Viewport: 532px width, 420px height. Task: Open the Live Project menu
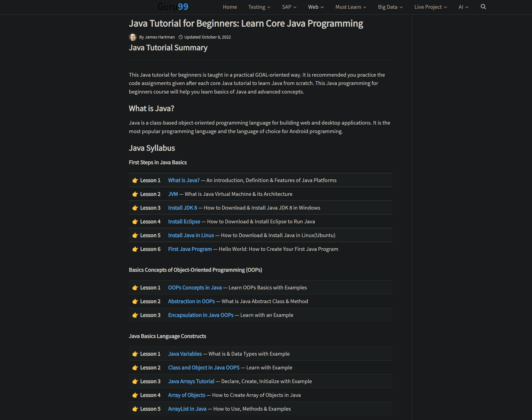(x=430, y=7)
